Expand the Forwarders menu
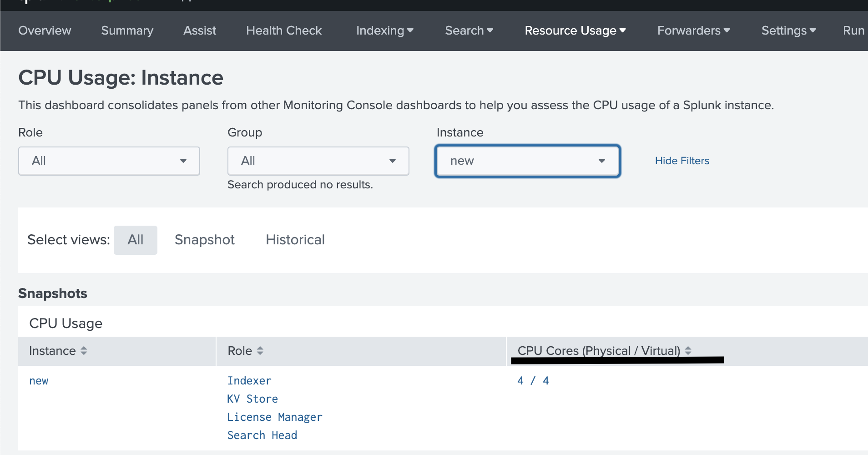The height and width of the screenshot is (455, 868). pyautogui.click(x=693, y=30)
